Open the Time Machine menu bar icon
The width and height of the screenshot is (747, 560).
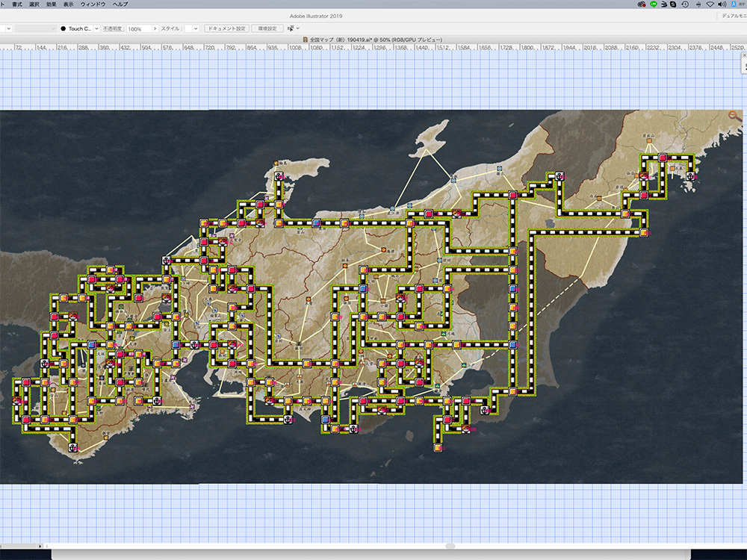pyautogui.click(x=685, y=4)
